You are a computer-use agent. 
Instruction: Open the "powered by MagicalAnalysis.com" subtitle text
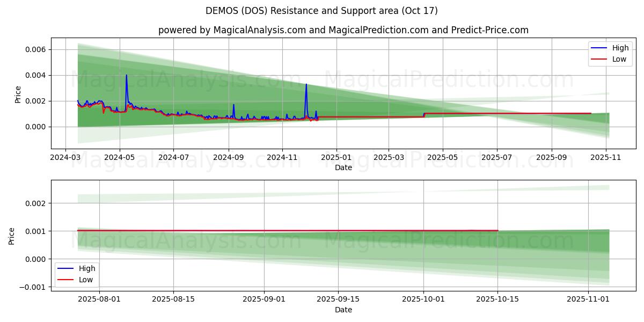coord(343,30)
